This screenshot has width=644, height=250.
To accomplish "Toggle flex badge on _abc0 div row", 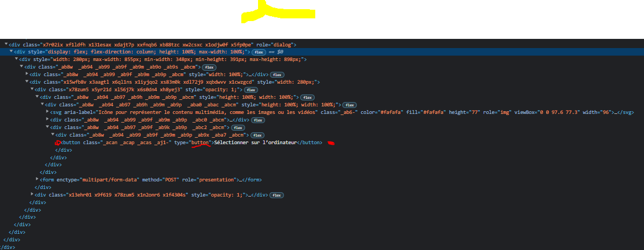I will pos(258,120).
